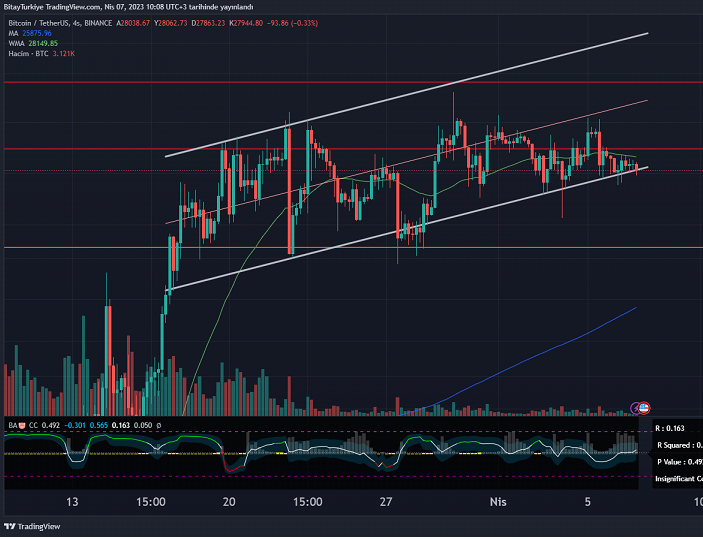Click the date label 27 on time axis
This screenshot has height=539, width=703.
(386, 501)
